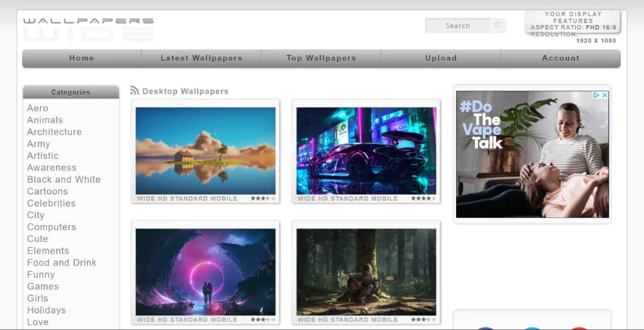Open the Account tab
The width and height of the screenshot is (644, 330).
click(x=561, y=59)
